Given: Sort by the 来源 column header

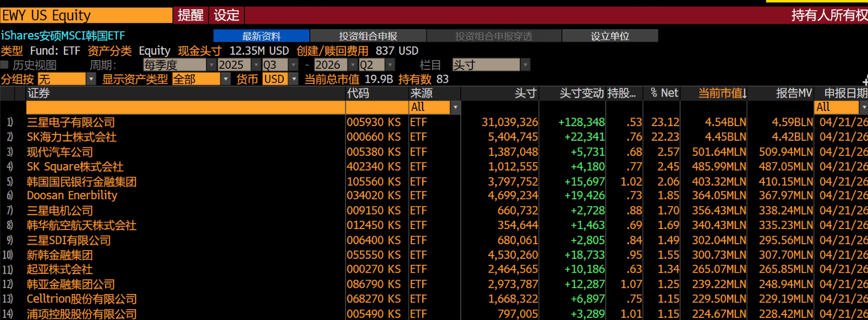Looking at the screenshot, I should (x=435, y=93).
